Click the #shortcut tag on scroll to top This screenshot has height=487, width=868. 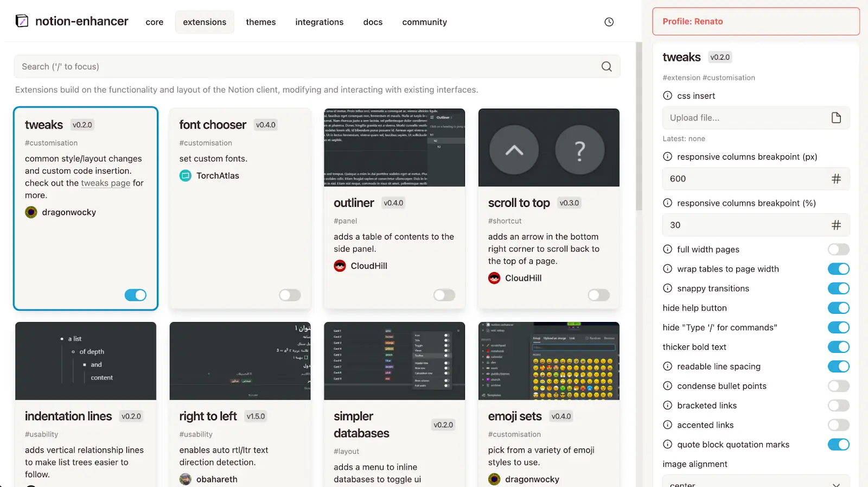(x=505, y=221)
